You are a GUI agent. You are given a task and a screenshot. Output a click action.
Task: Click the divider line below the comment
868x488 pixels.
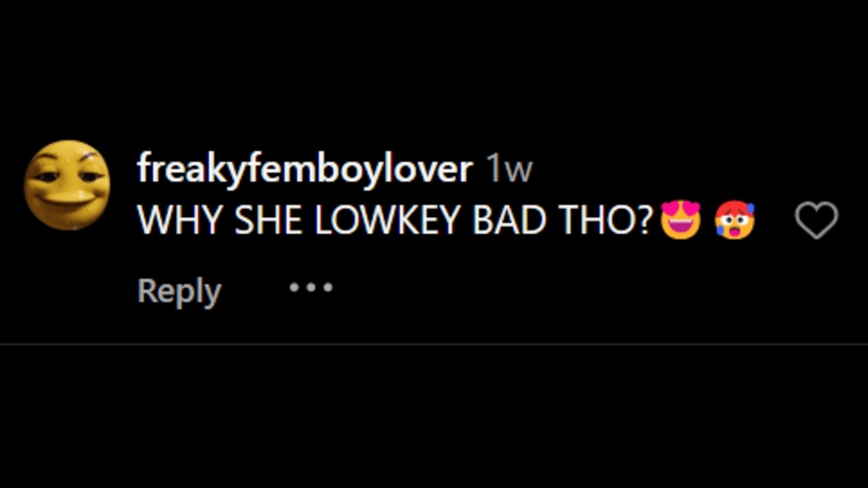434,344
